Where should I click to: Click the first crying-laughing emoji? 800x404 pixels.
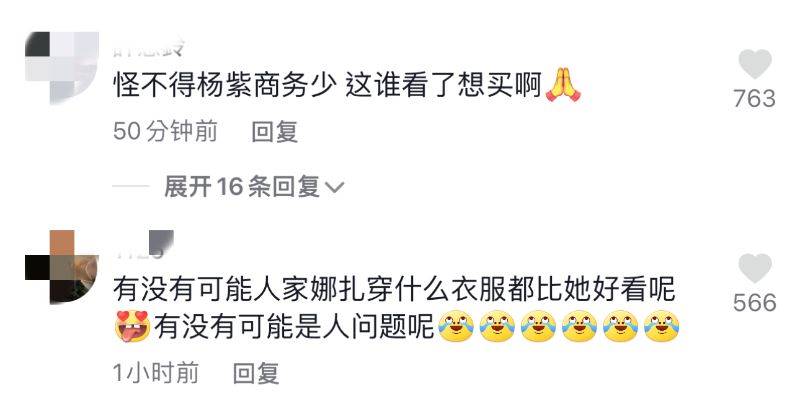[456, 325]
